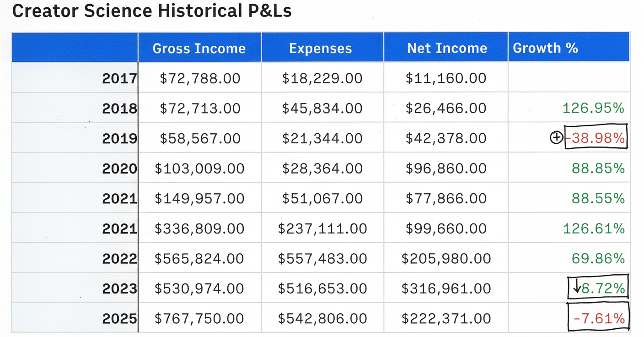644x337 pixels.
Task: Click the 69.86% growth cell
Action: coord(598,258)
